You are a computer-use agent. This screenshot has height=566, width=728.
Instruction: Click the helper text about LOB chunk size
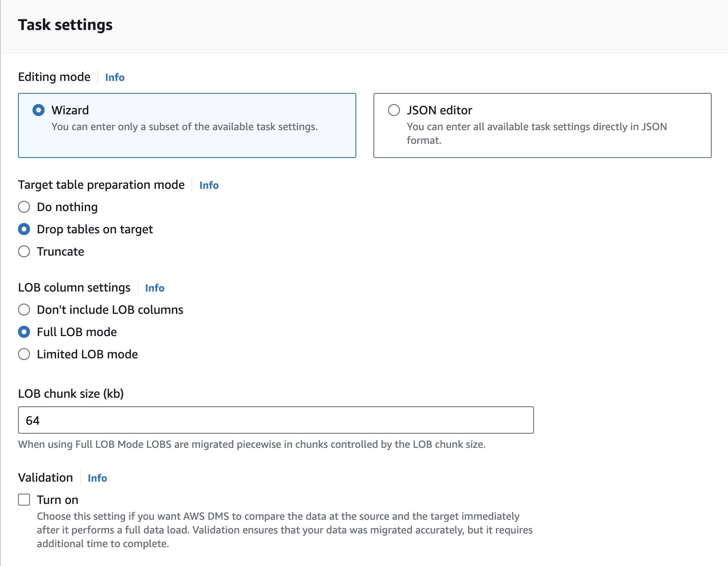click(x=251, y=444)
